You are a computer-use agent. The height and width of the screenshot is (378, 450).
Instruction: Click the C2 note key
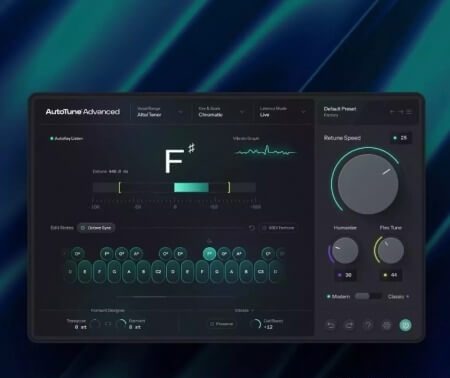(x=158, y=272)
